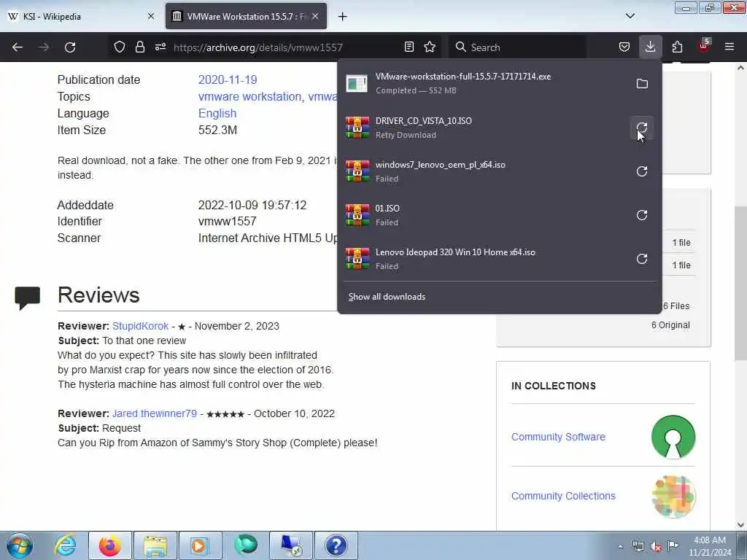Open reviewer StupidKorok profile
The image size is (747, 560).
(140, 326)
